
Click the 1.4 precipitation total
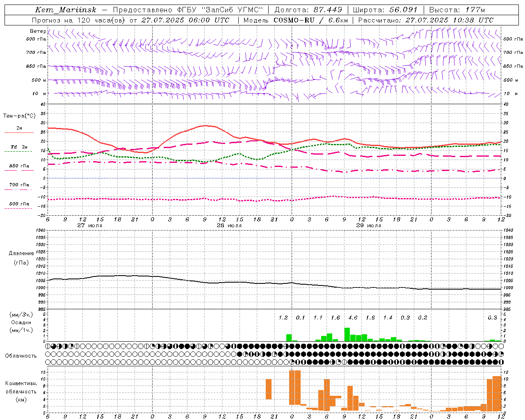(x=388, y=317)
